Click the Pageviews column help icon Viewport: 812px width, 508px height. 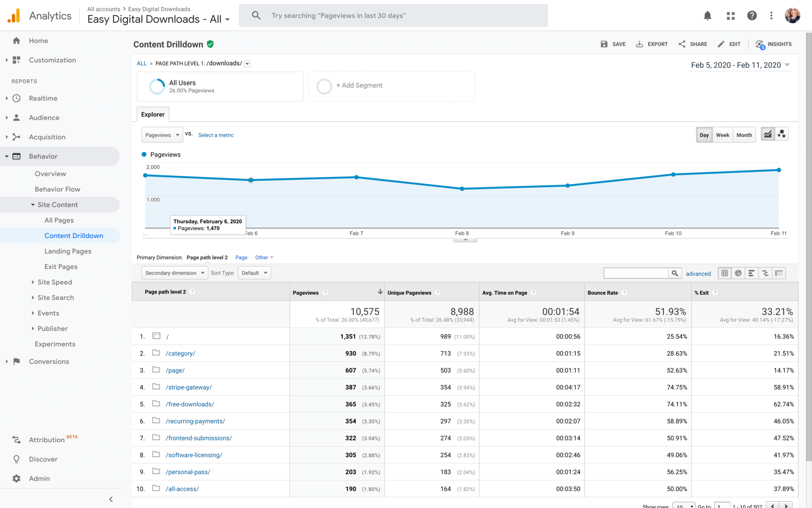pyautogui.click(x=325, y=292)
